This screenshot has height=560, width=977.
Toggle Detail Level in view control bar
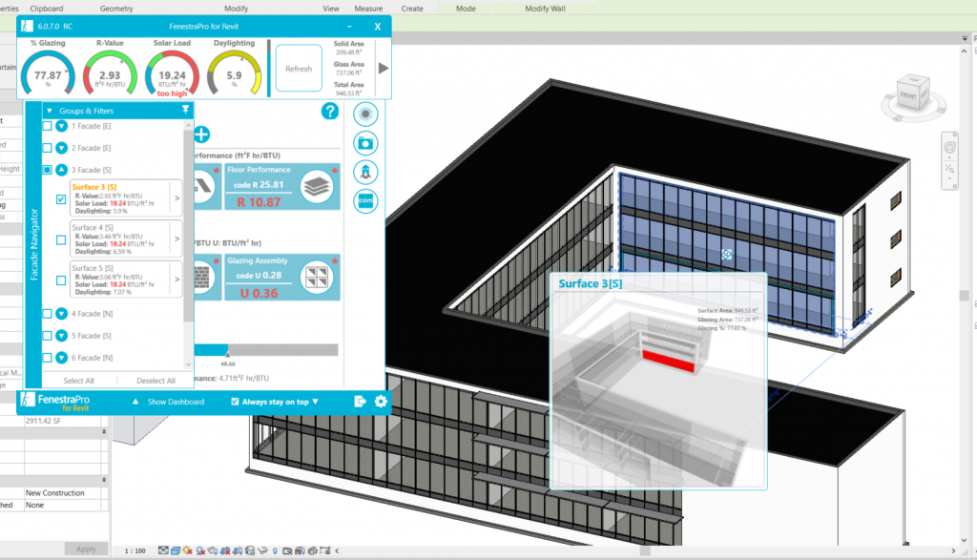tap(163, 550)
